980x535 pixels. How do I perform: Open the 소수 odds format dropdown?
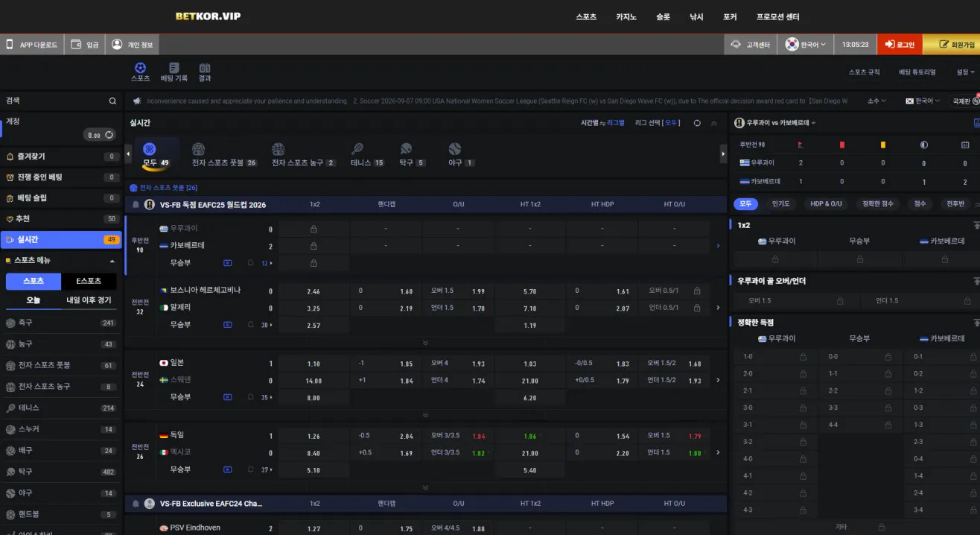pos(876,101)
